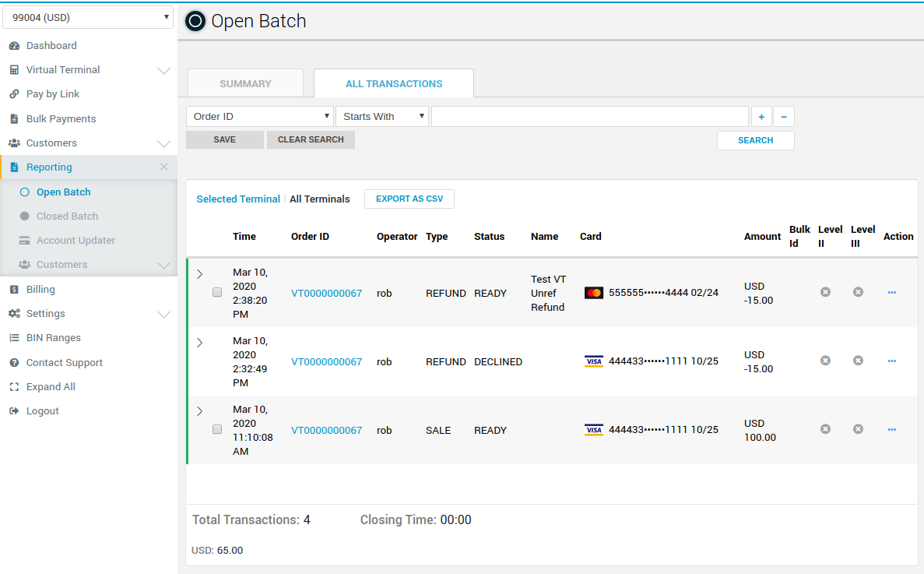Click the Bulk Payments document icon
Screen dimensions: 924x574
13,119
